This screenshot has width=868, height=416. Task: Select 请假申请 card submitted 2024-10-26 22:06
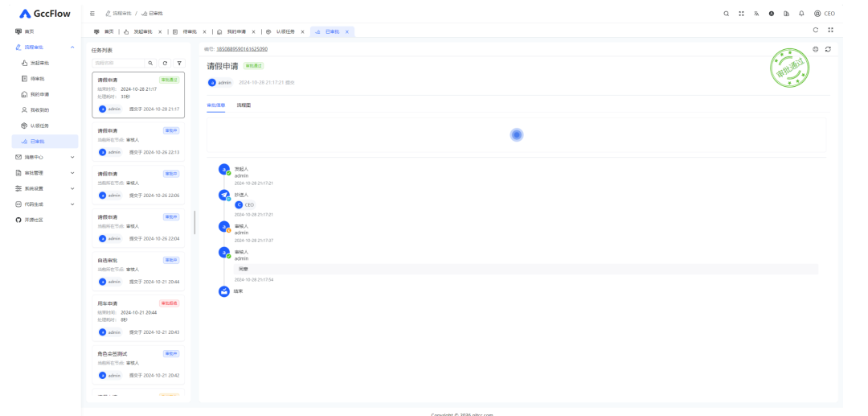[138, 184]
